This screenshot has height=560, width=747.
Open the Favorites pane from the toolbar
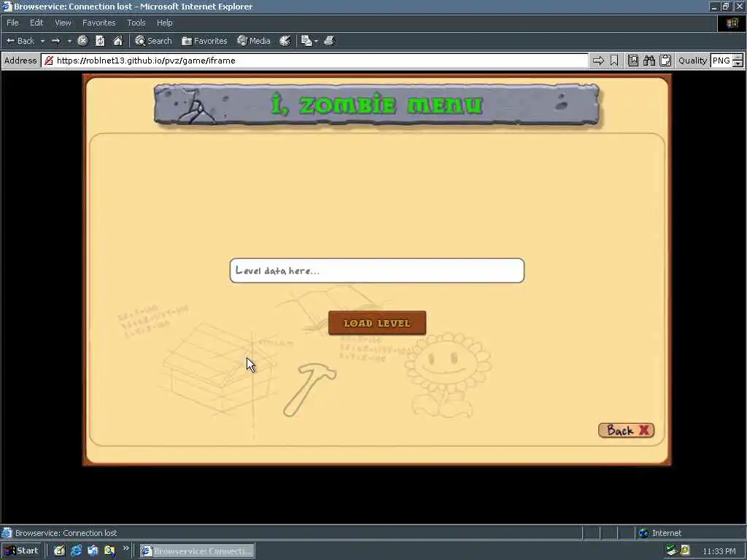pos(204,41)
